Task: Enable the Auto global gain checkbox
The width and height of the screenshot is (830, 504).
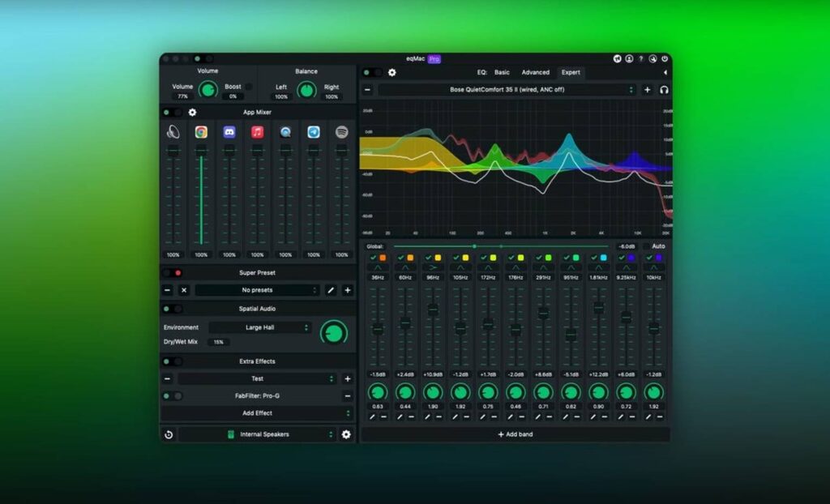Action: point(646,246)
